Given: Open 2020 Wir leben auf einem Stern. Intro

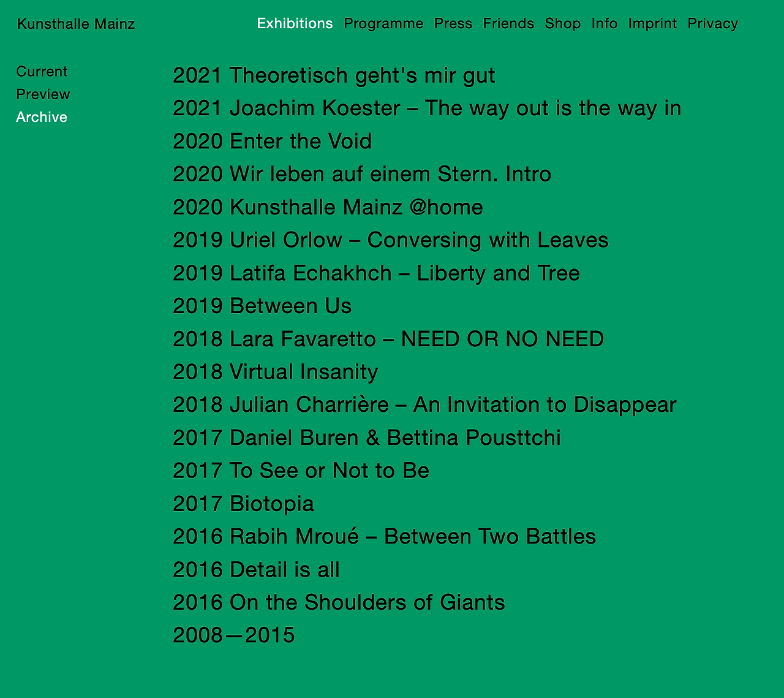Looking at the screenshot, I should 362,175.
